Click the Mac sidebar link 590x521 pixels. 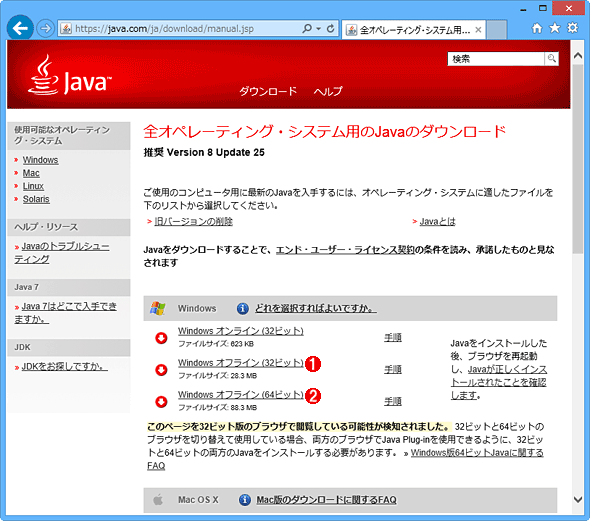[31, 173]
